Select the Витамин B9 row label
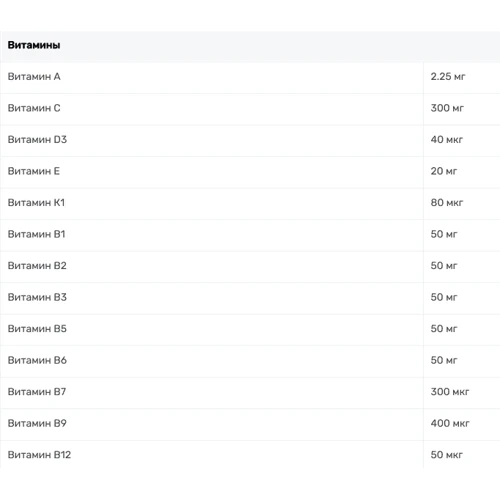 [37, 423]
